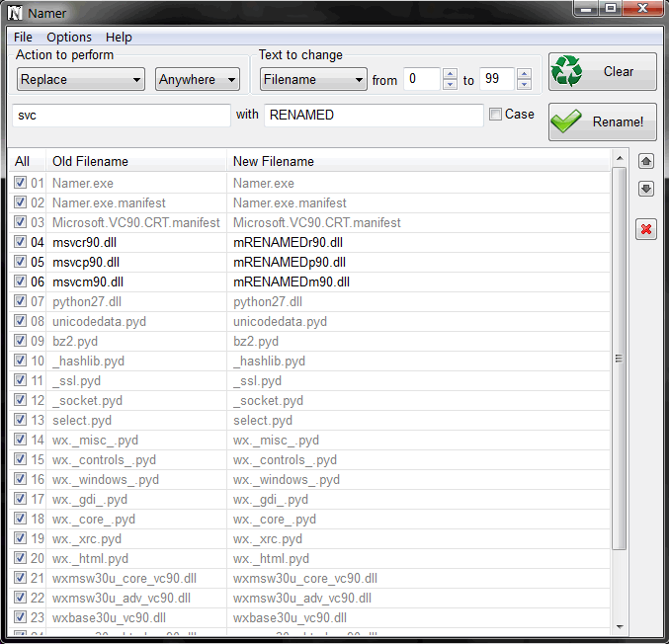Uncheck the checkbox for Namer.exe row
The width and height of the screenshot is (669, 644).
coord(21,183)
